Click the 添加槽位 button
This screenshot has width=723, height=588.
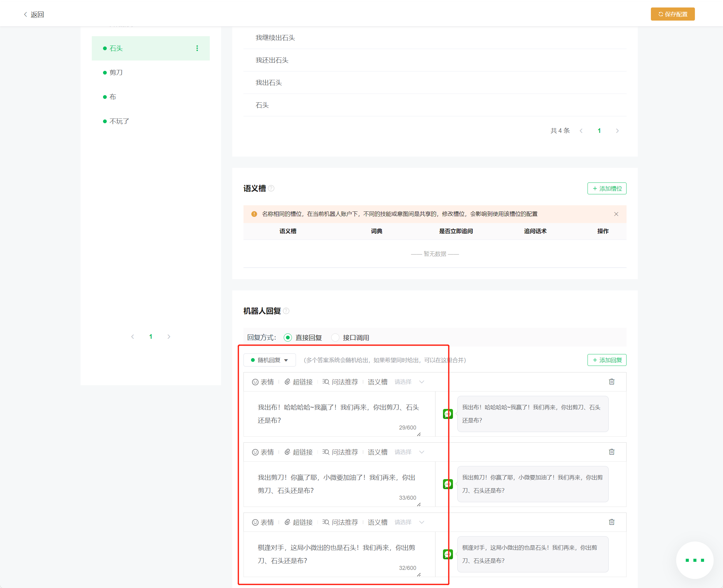[607, 189]
